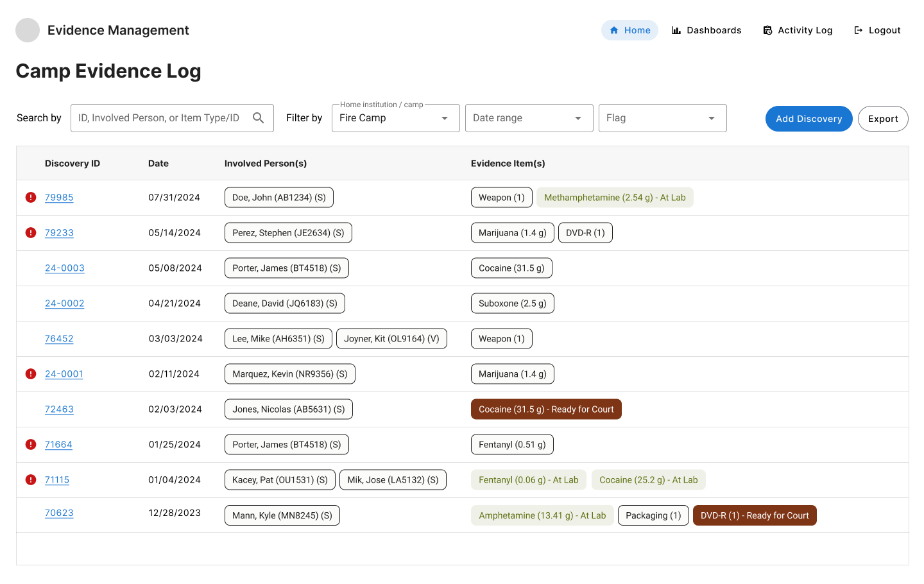Open the Home institution / camp dropdown

[396, 118]
